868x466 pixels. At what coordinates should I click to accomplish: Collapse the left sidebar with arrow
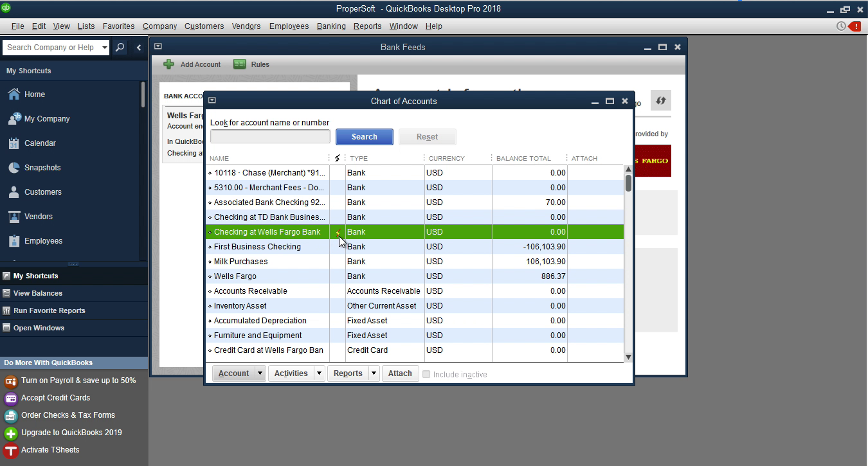point(138,48)
